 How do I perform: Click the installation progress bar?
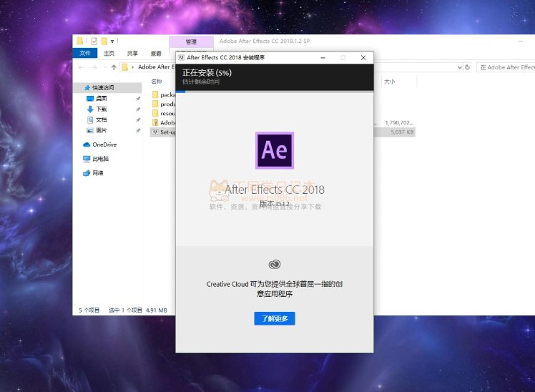275,91
